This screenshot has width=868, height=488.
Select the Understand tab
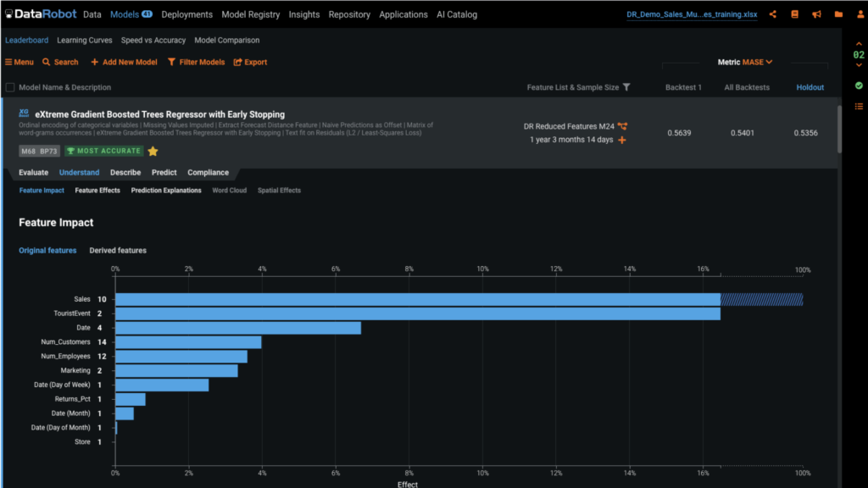coord(79,173)
